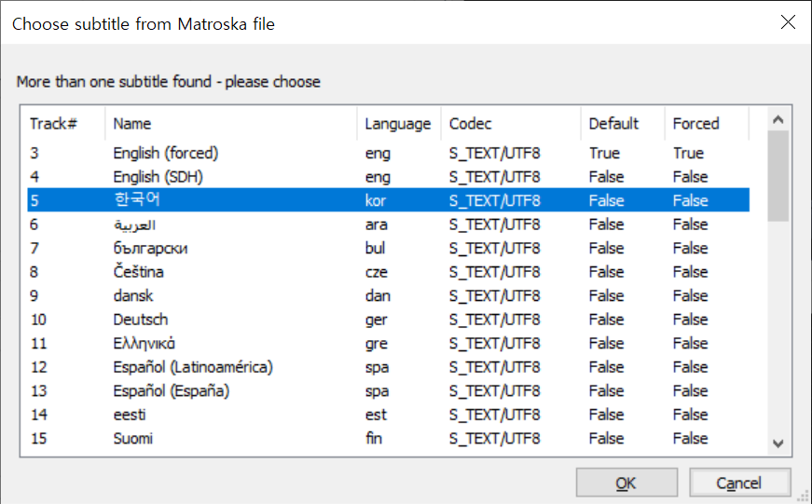Select the Suomi track
The height and width of the screenshot is (504, 812).
click(x=389, y=438)
